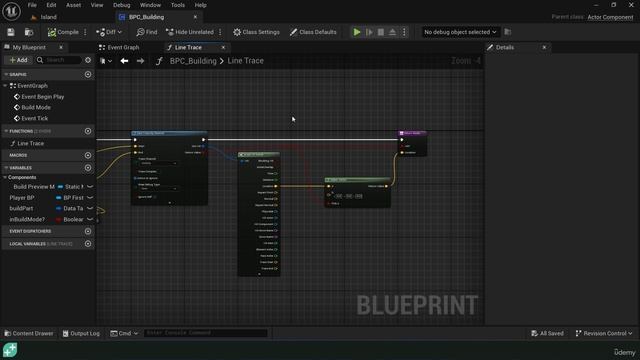Select the Line Trace graph tab

tap(188, 47)
